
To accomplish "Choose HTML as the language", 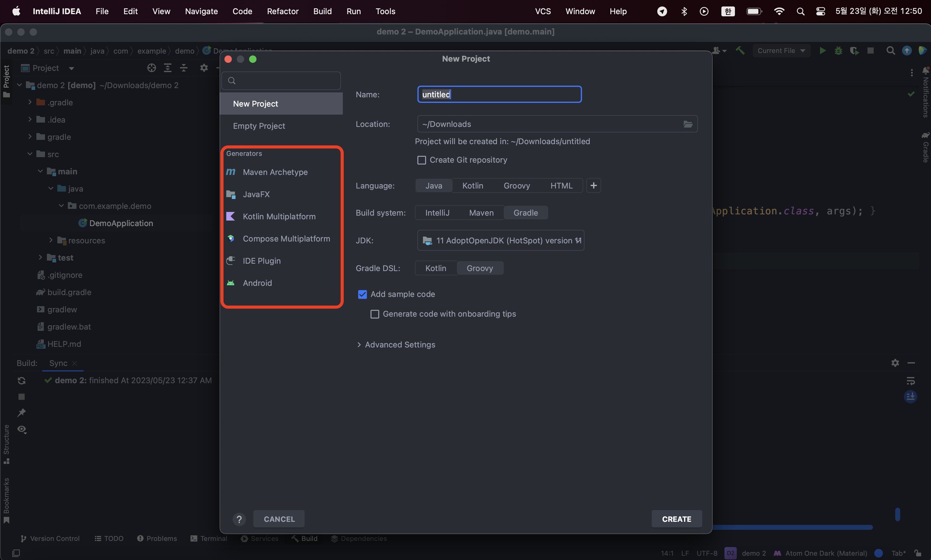I will tap(561, 186).
